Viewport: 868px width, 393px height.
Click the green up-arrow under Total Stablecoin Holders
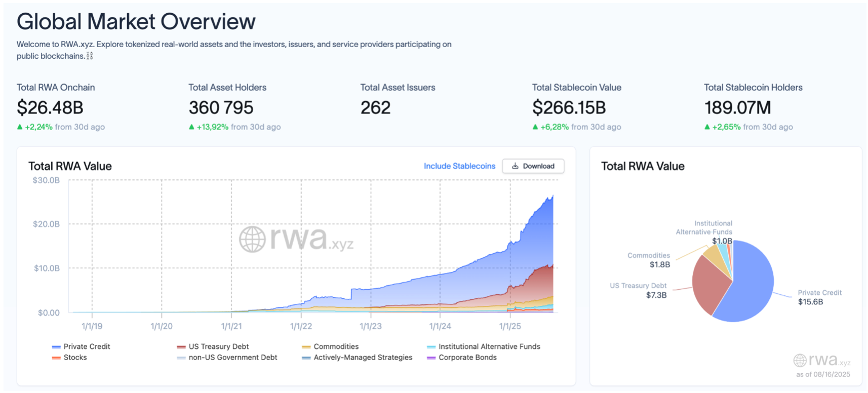pyautogui.click(x=707, y=127)
